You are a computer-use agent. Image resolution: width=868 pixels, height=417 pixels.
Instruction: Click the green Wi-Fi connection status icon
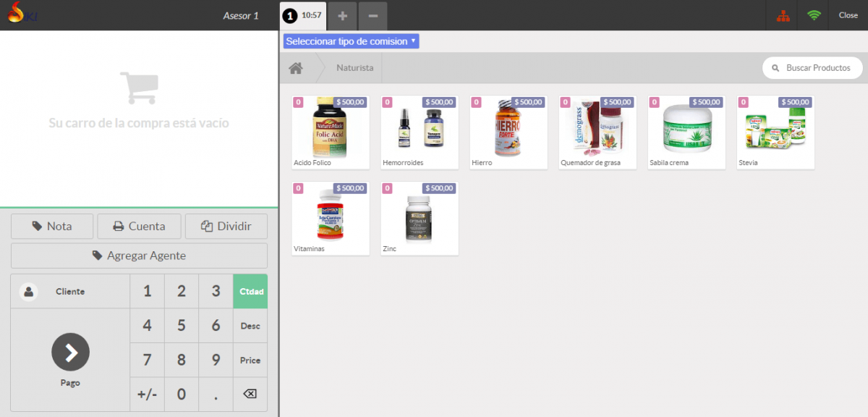tap(814, 15)
